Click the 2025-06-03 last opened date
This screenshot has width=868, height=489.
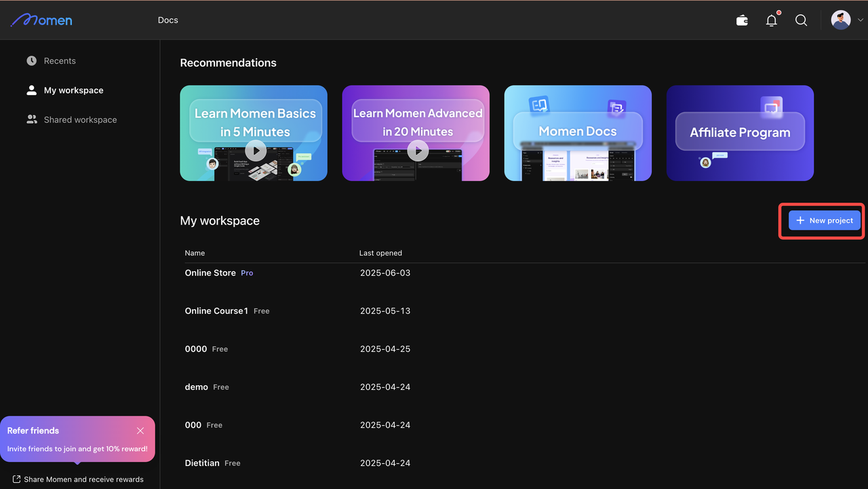pyautogui.click(x=385, y=273)
